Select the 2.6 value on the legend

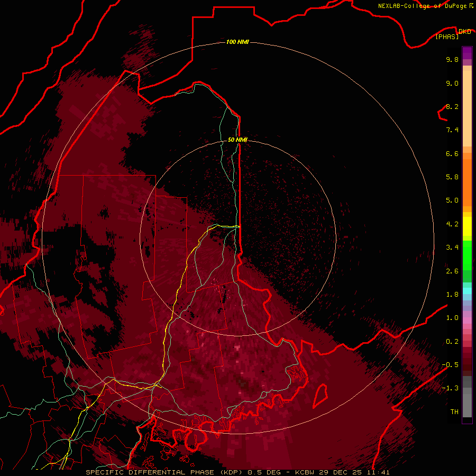(452, 271)
